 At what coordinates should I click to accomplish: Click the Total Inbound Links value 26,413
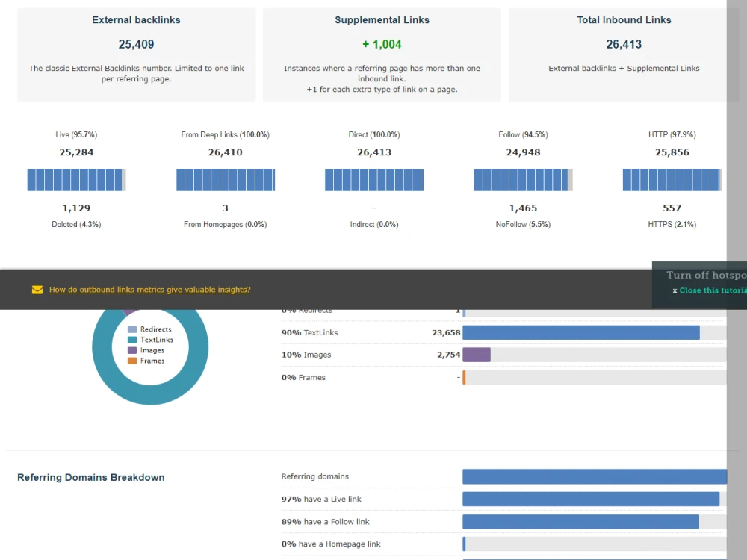[x=624, y=44]
